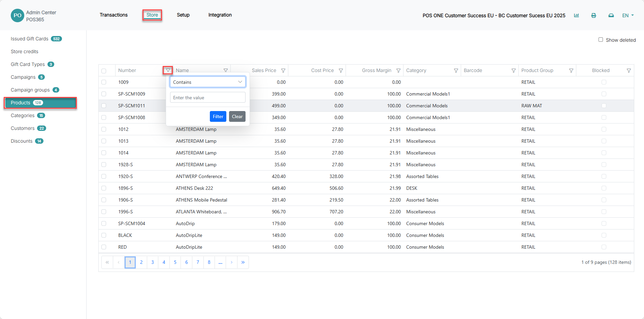Toggle the Show deleted checkbox
Viewport: 644px width, 319px height.
(601, 40)
